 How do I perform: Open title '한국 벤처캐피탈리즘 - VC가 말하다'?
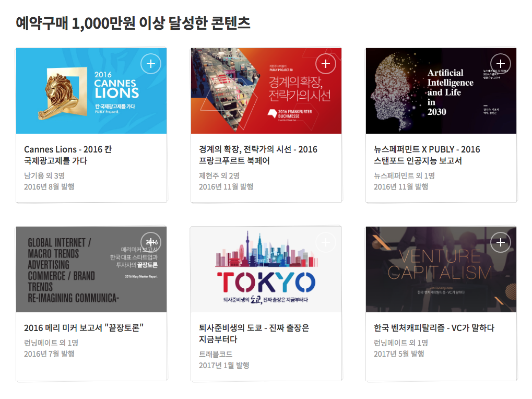pyautogui.click(x=434, y=328)
